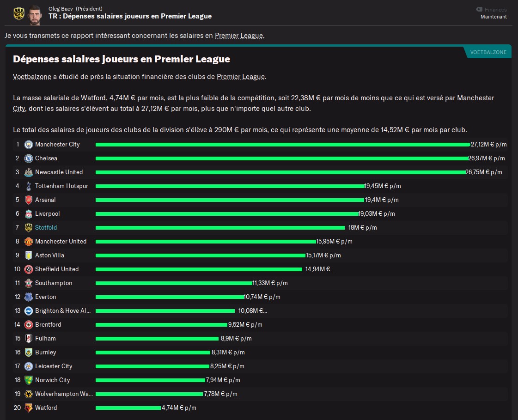The height and width of the screenshot is (420, 518).
Task: Click the Manchester City green wage bar
Action: [x=283, y=145]
